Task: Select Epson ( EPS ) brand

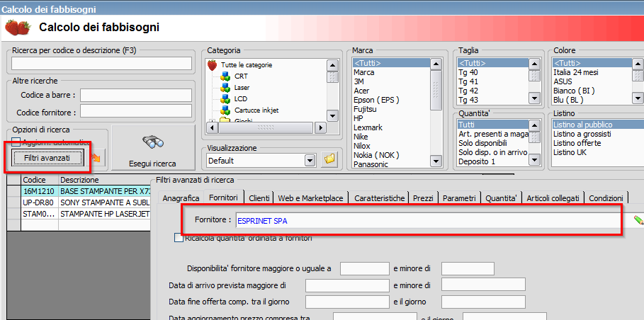Action: [x=376, y=100]
